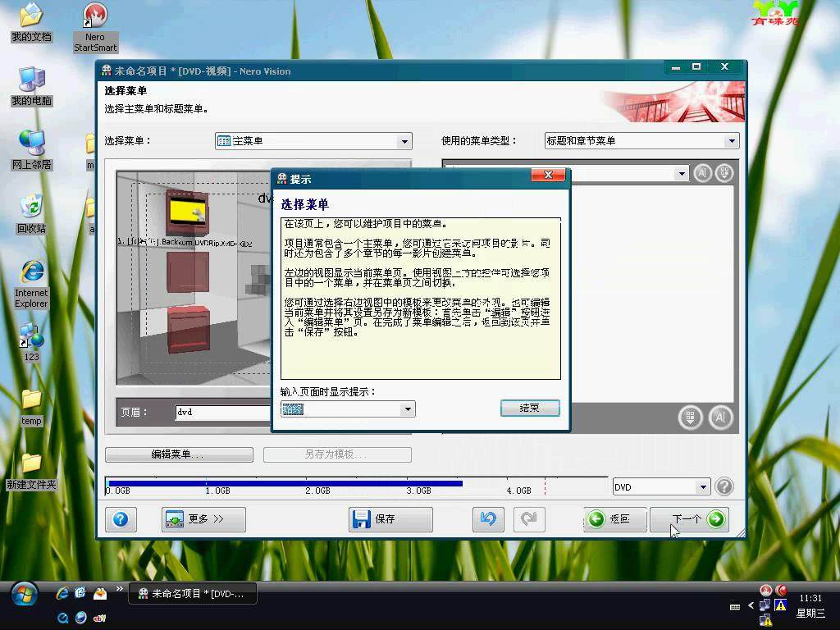The image size is (840, 630).
Task: Redo the last undone action
Action: (x=529, y=519)
